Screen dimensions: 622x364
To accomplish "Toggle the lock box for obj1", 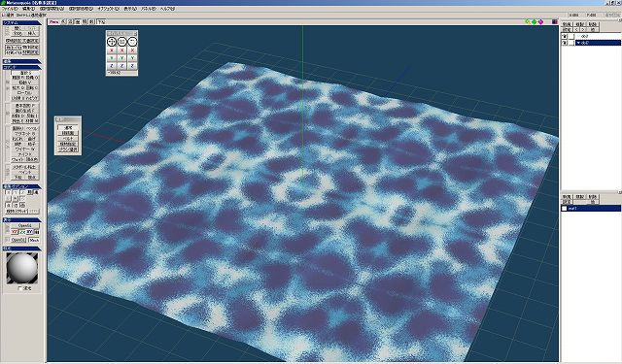I will 571,37.
